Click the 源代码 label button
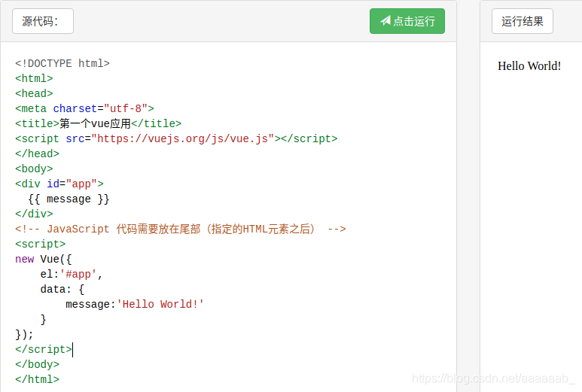The height and width of the screenshot is (392, 582). pyautogui.click(x=43, y=21)
